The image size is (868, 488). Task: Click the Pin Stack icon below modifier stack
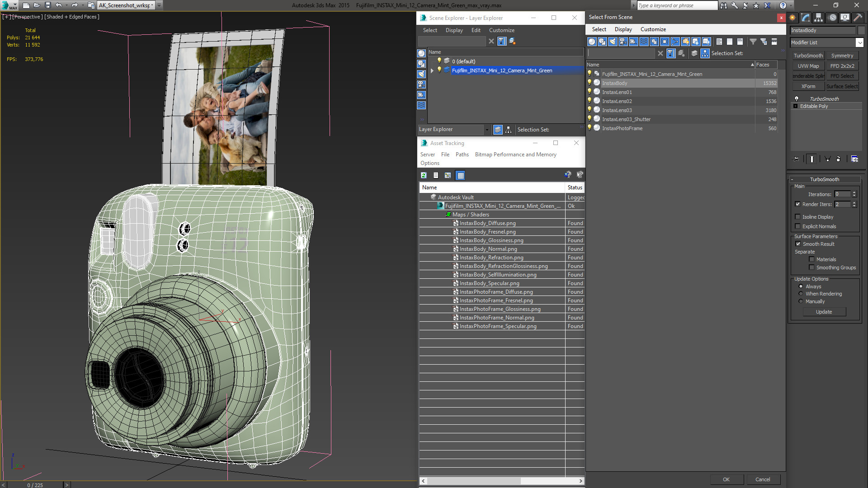pos(797,159)
